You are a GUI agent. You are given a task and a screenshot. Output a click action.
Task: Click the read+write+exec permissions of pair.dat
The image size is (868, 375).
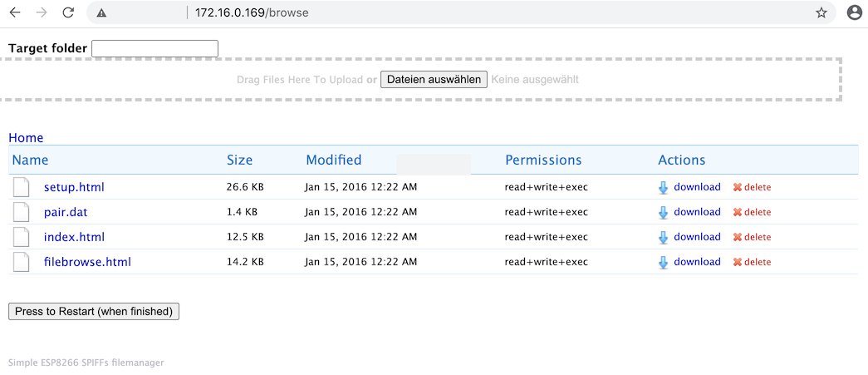tap(547, 212)
